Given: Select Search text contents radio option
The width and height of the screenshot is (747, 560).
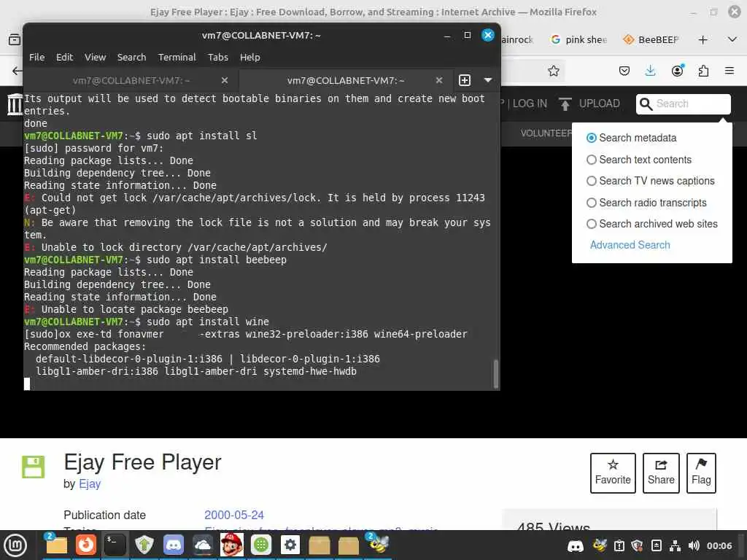Looking at the screenshot, I should (x=591, y=160).
